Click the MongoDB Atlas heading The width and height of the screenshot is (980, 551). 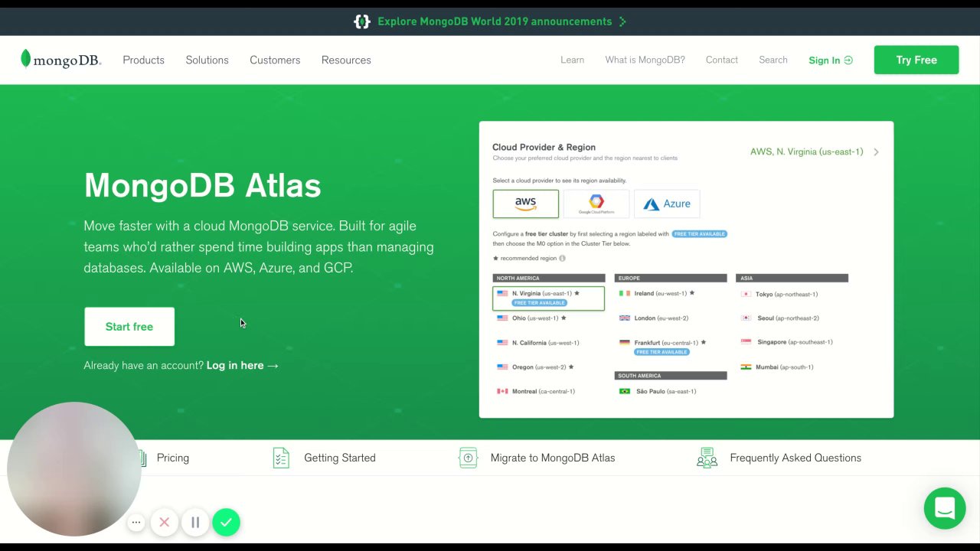pyautogui.click(x=202, y=186)
